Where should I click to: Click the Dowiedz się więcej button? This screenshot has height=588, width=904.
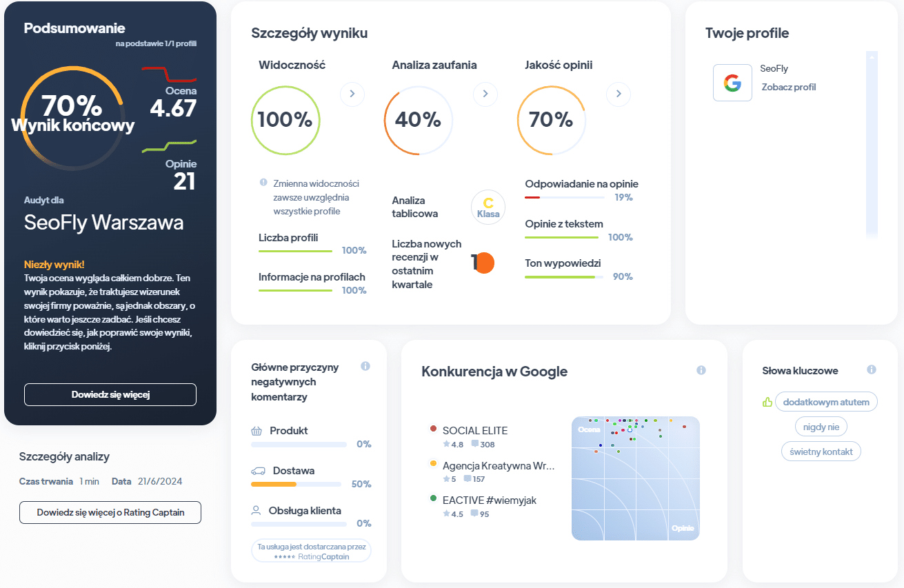110,395
